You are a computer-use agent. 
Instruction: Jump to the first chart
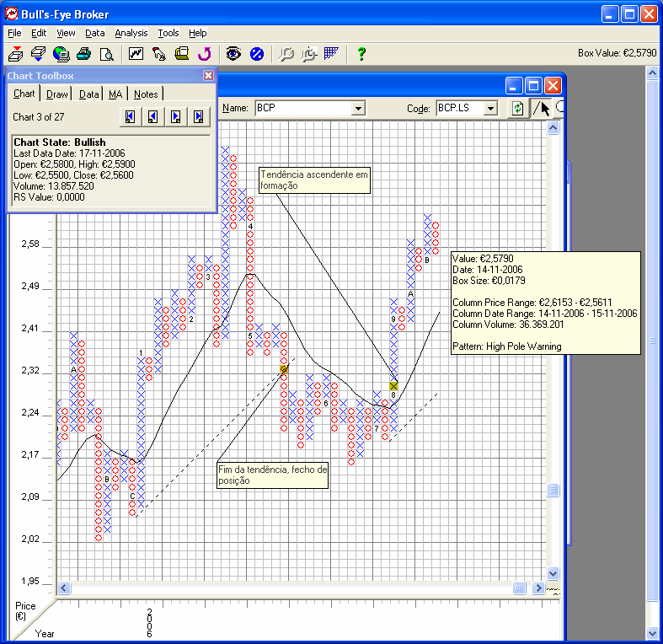[x=130, y=117]
